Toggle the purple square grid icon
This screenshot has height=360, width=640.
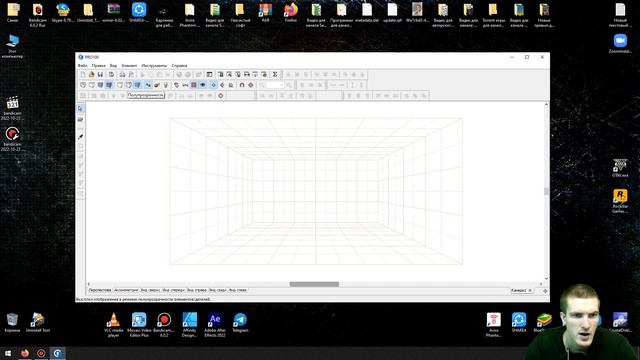click(x=193, y=85)
